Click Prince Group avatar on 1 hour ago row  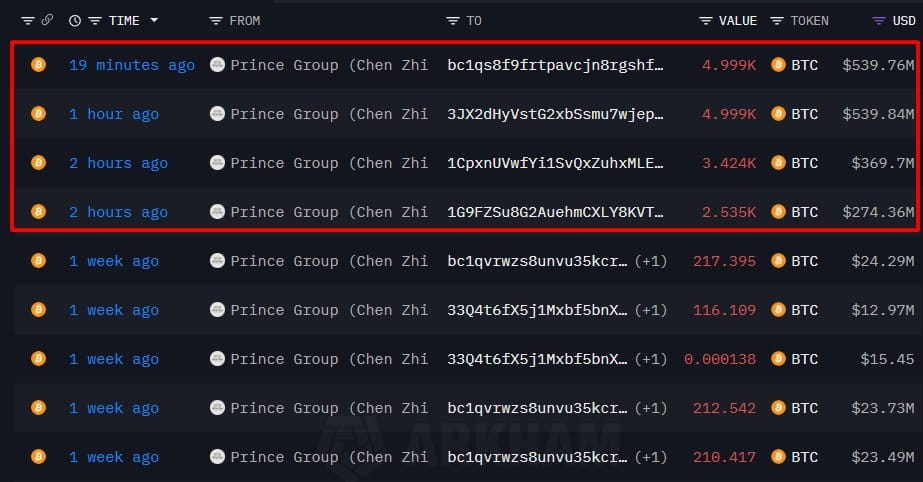(x=217, y=114)
